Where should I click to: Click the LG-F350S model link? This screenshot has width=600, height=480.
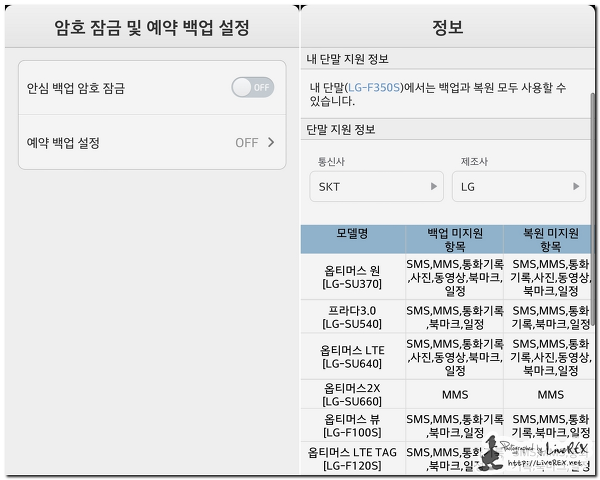click(x=374, y=88)
